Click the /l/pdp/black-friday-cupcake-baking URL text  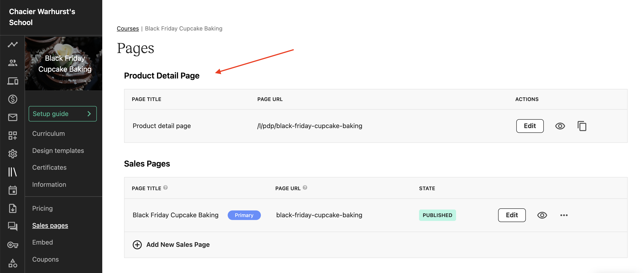pos(310,126)
